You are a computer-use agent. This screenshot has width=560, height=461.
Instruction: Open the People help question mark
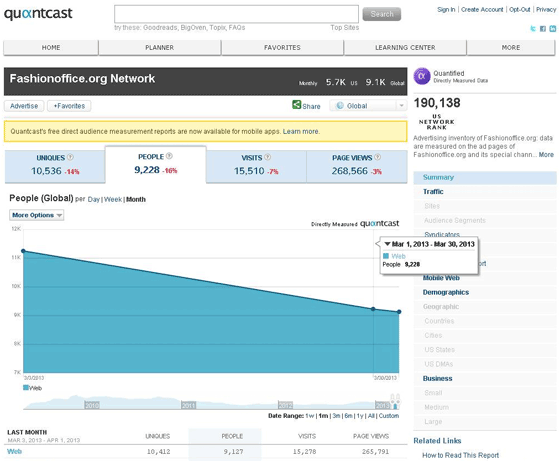click(169, 156)
